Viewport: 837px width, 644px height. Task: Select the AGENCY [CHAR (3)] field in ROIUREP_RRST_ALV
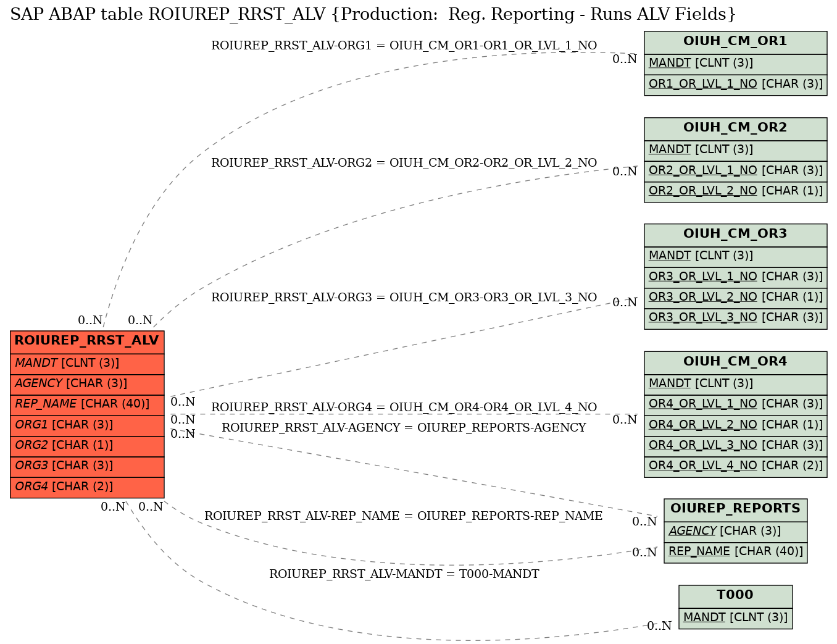[87, 384]
